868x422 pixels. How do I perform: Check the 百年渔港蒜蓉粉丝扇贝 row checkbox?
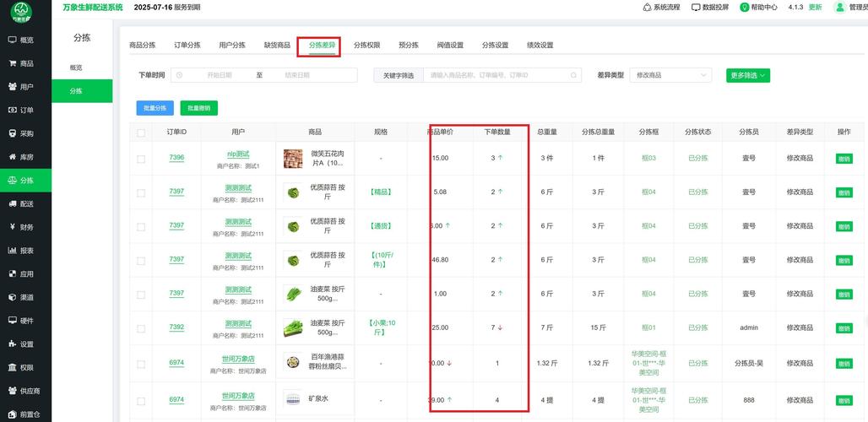[141, 364]
